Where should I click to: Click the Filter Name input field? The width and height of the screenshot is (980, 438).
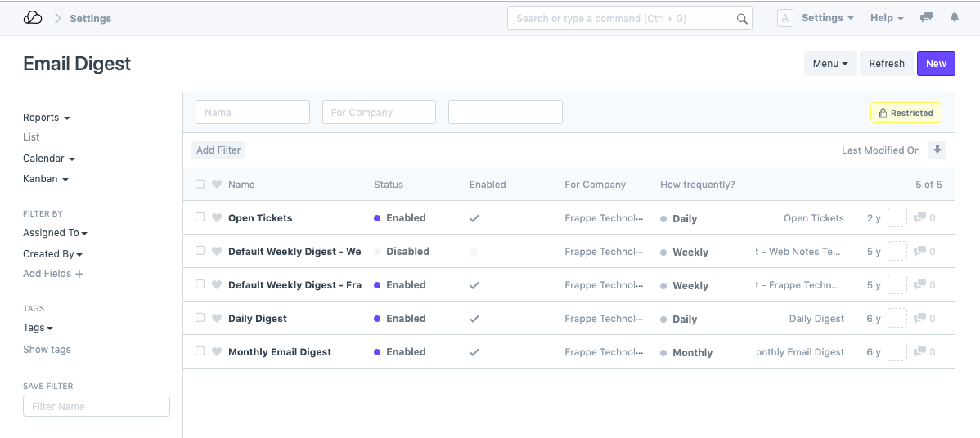(97, 406)
